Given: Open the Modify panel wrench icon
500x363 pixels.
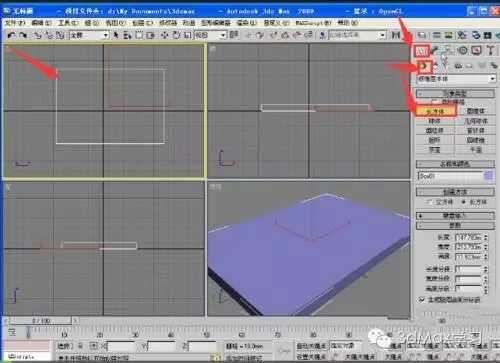Looking at the screenshot, I should coord(435,50).
